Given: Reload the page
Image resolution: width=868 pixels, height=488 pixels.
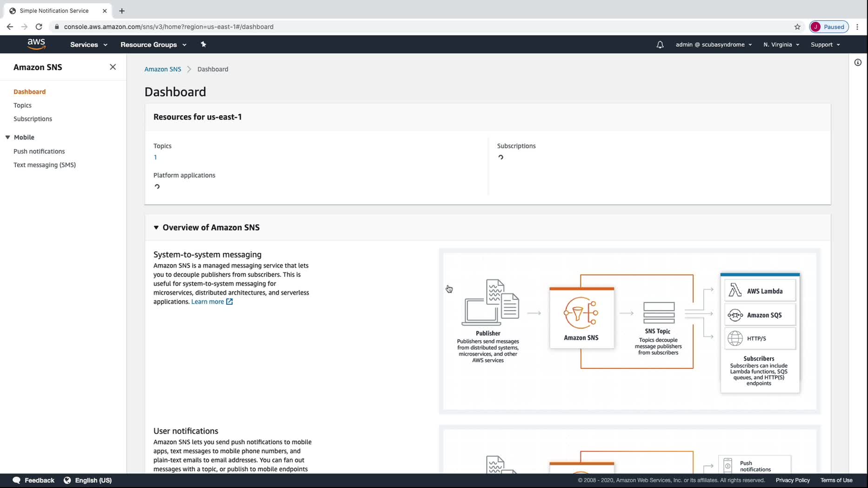Looking at the screenshot, I should [x=39, y=27].
